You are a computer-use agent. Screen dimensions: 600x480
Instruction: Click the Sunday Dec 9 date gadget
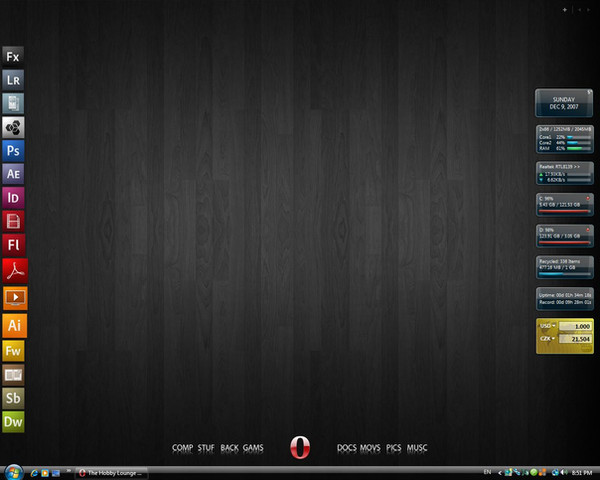pyautogui.click(x=564, y=103)
